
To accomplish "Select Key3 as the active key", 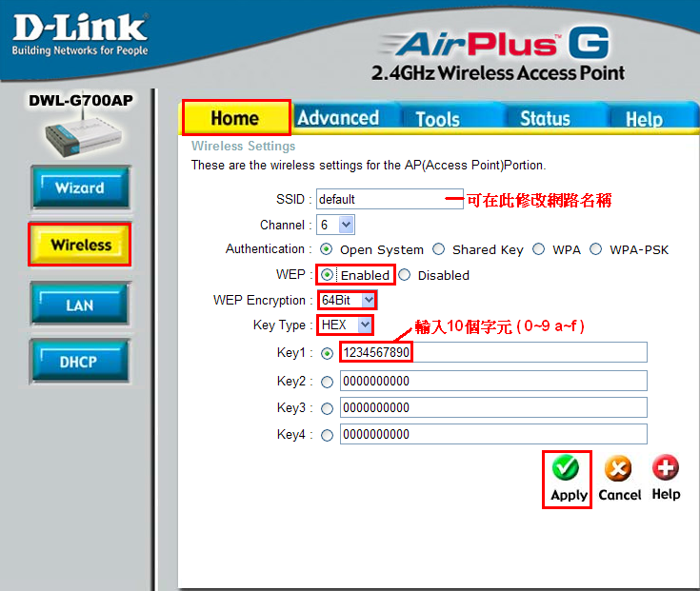I will (x=328, y=409).
